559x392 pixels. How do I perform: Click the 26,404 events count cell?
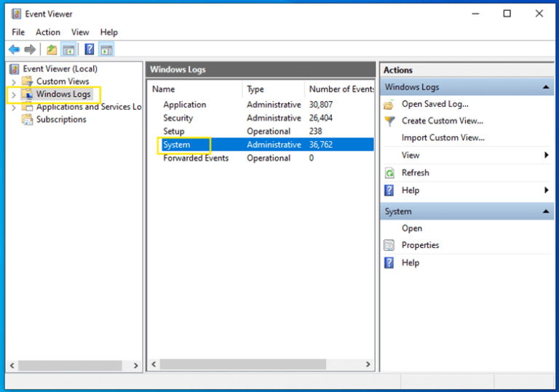click(x=321, y=118)
